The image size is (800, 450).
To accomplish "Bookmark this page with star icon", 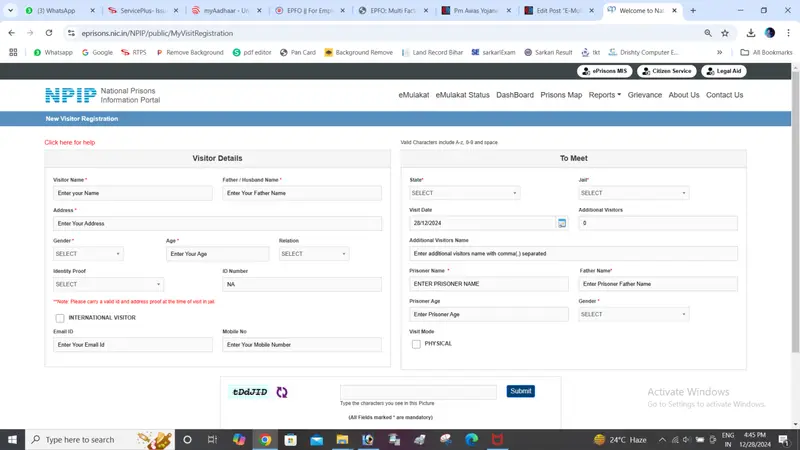I will tap(725, 33).
